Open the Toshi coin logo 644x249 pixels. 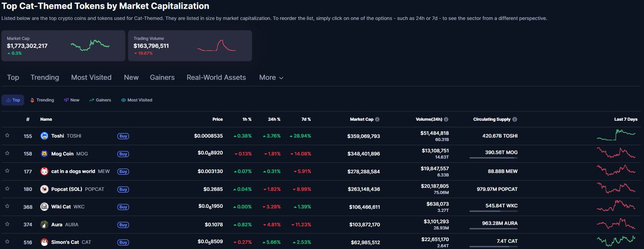44,136
